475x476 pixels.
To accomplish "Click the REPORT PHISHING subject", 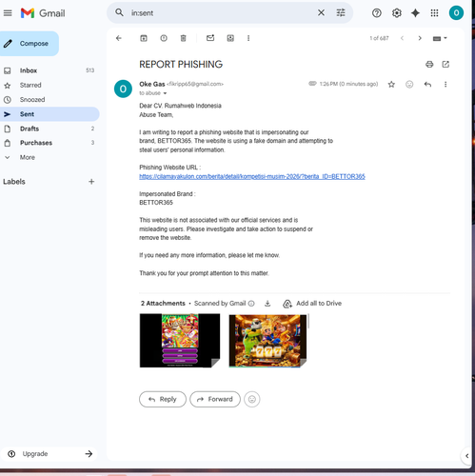I will (x=181, y=65).
